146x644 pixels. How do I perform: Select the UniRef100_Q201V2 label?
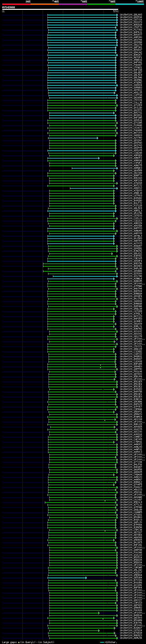pos(131,331)
